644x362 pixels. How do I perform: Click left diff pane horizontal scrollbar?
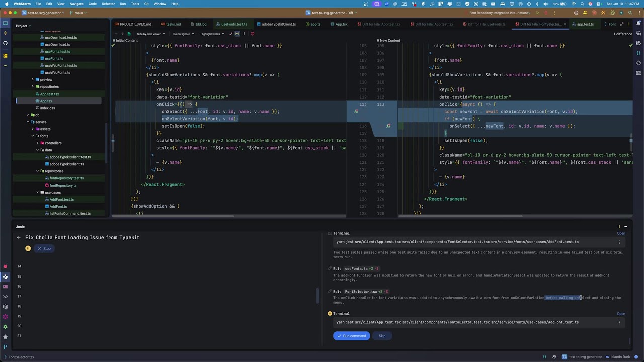click(174, 216)
